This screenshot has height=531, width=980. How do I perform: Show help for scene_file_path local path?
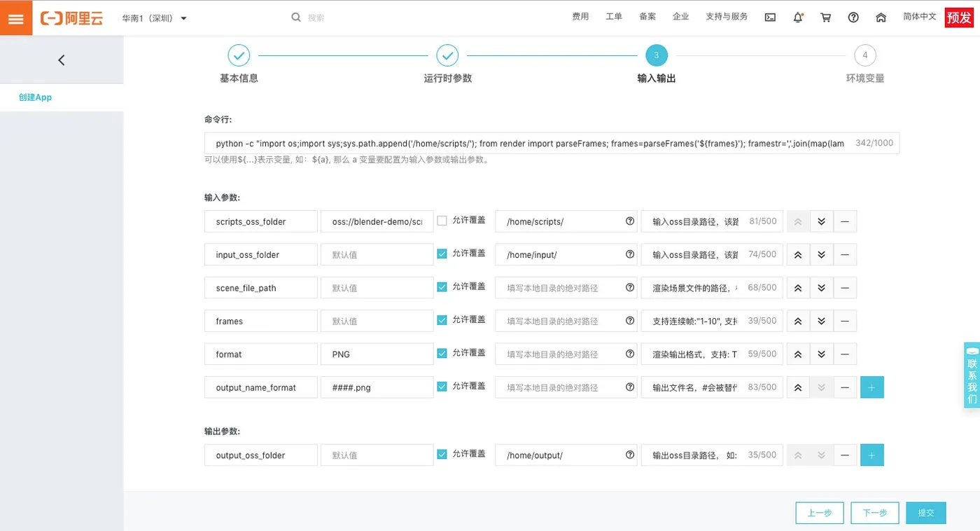coord(629,288)
